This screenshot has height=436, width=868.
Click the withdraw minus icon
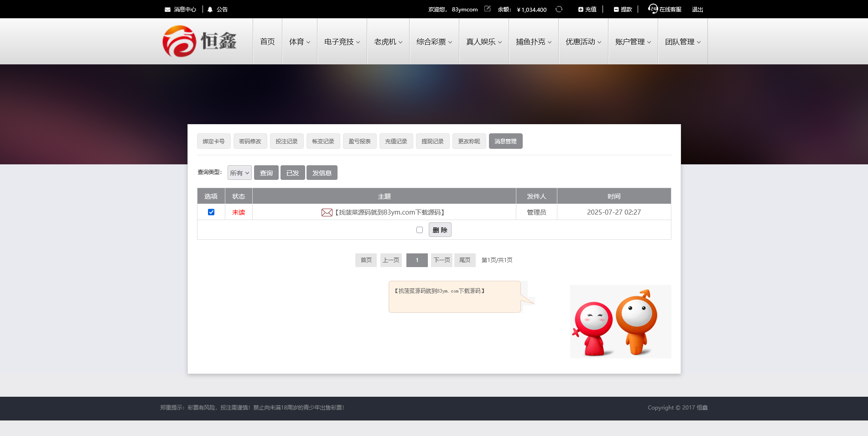[616, 10]
